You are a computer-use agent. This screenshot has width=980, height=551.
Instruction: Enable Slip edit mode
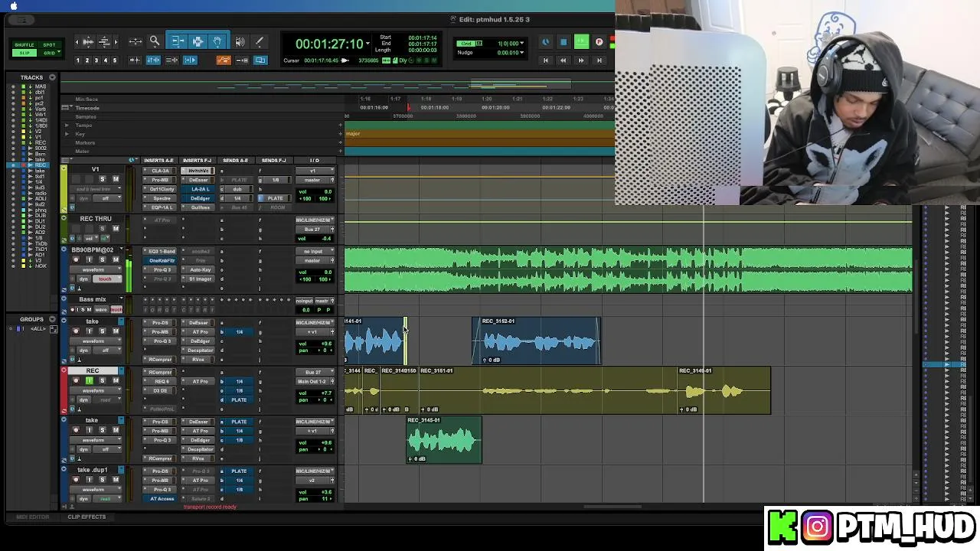[24, 53]
